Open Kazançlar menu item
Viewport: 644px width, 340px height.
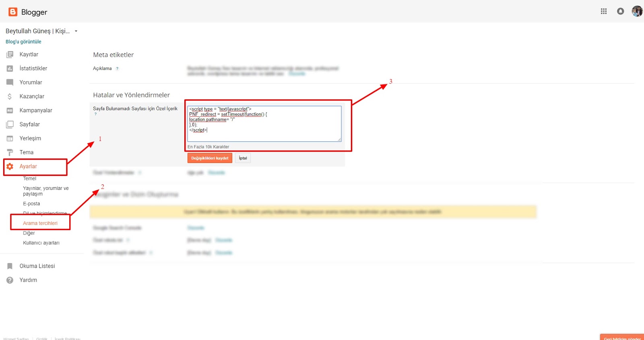[32, 97]
